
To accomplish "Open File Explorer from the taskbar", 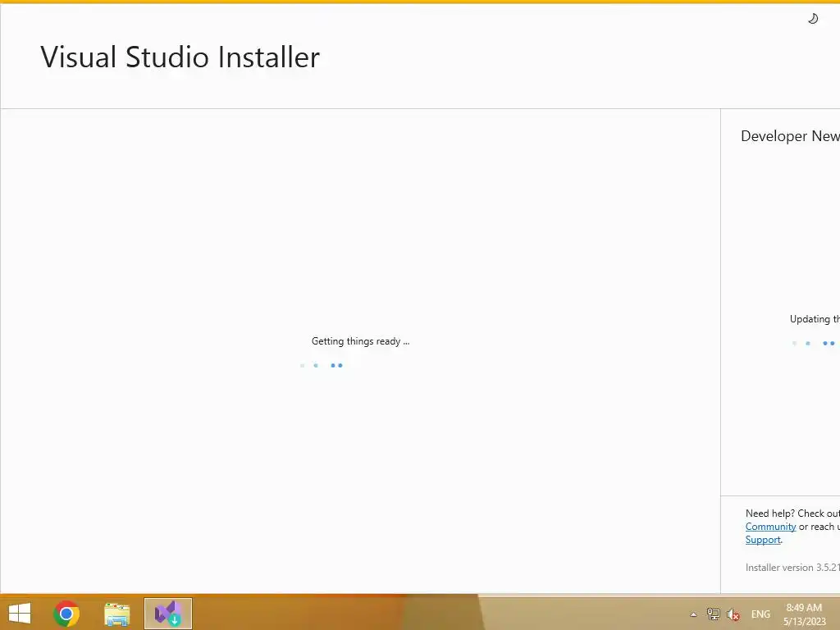I will pyautogui.click(x=116, y=614).
